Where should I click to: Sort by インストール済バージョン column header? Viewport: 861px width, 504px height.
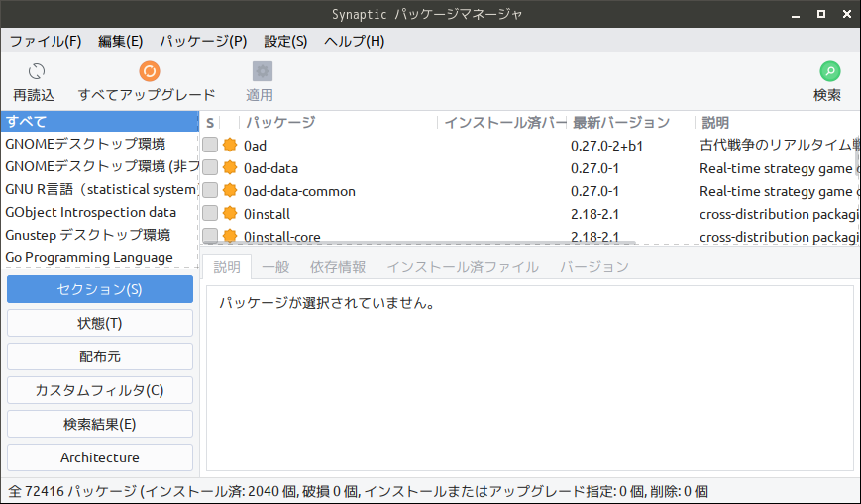pos(503,123)
